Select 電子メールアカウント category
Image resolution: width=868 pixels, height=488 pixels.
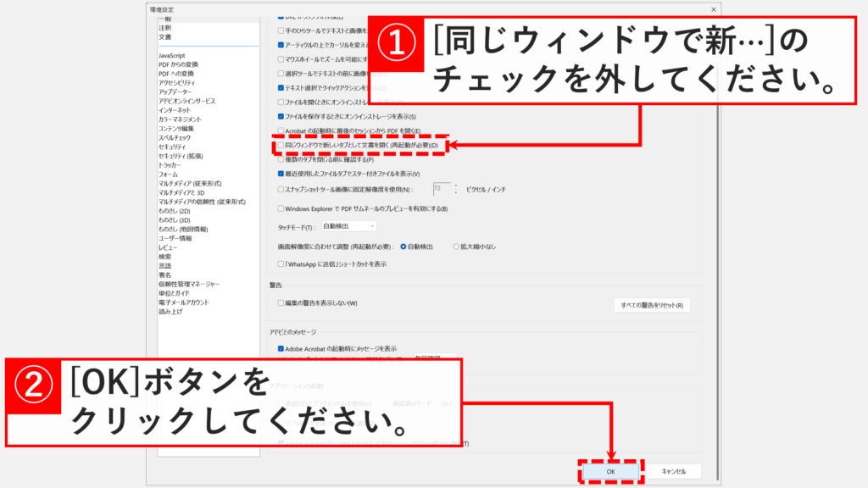pyautogui.click(x=184, y=302)
